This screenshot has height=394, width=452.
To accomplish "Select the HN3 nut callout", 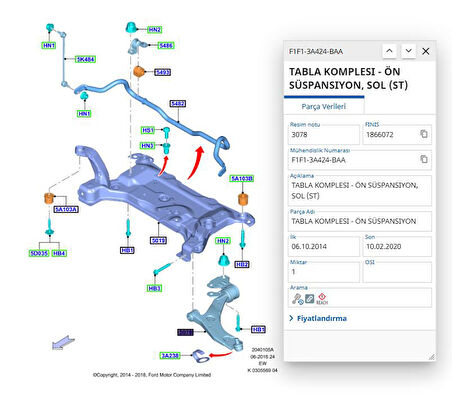I will pyautogui.click(x=147, y=146).
